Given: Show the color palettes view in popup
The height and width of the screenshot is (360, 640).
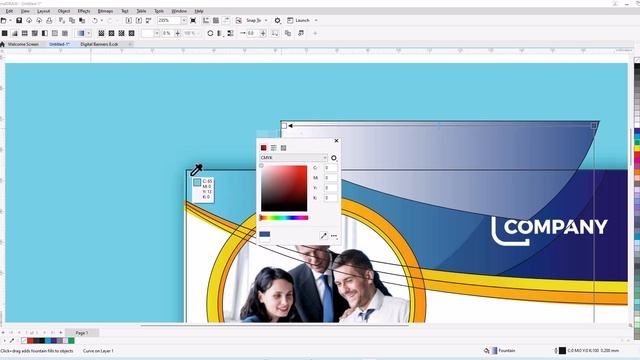Looking at the screenshot, I should [283, 148].
